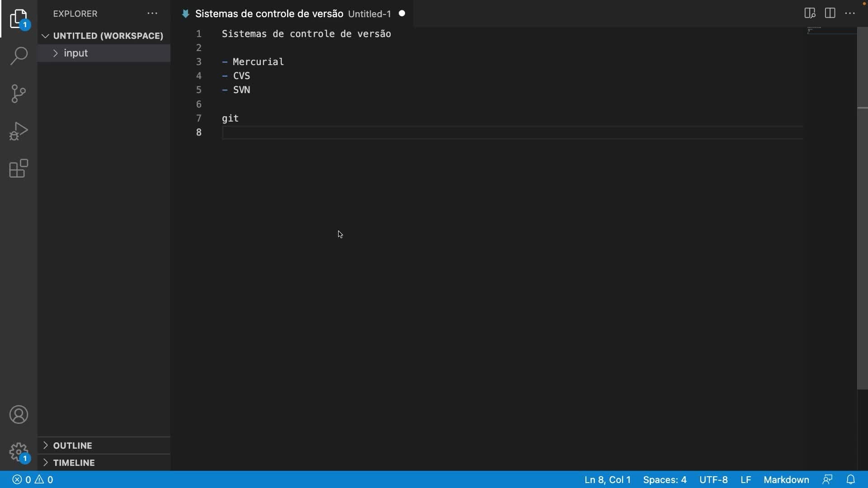Image resolution: width=868 pixels, height=488 pixels.
Task: Split the editor to the right
Action: click(830, 13)
